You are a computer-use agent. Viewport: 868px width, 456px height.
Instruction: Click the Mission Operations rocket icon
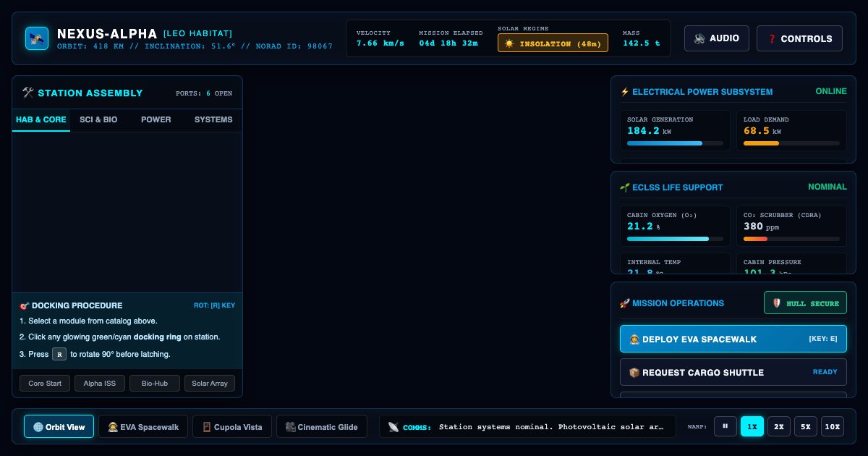625,303
